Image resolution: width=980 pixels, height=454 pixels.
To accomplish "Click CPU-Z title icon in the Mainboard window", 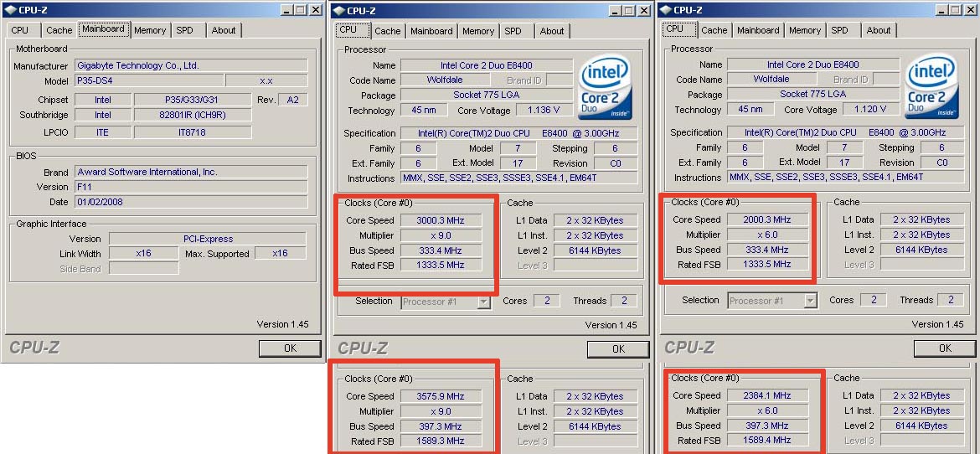I will 9,10.
